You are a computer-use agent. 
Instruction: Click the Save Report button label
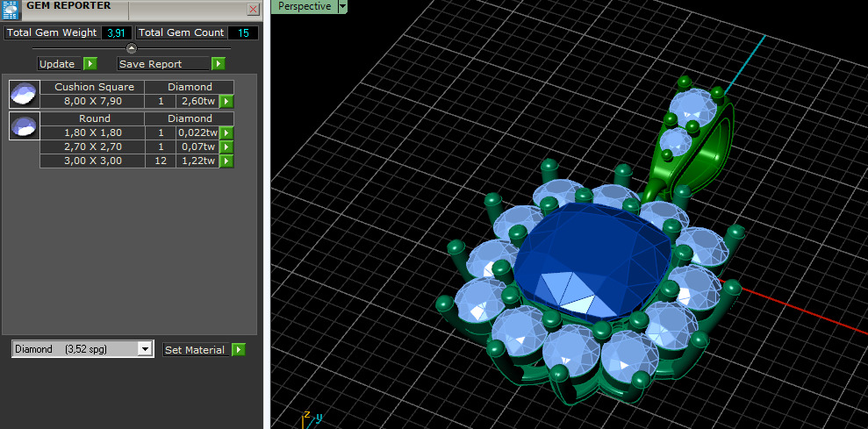pos(164,64)
